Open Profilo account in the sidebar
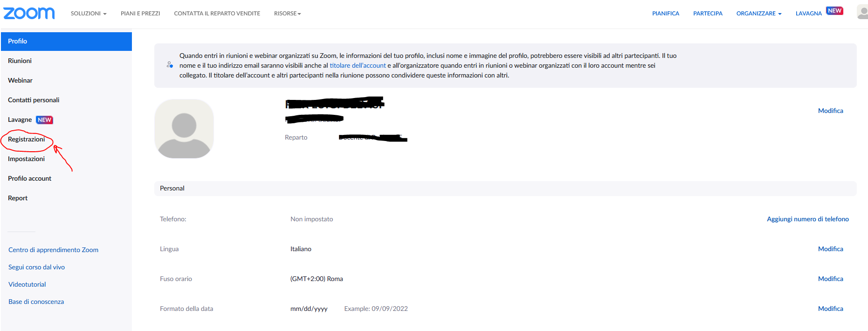 pos(29,178)
